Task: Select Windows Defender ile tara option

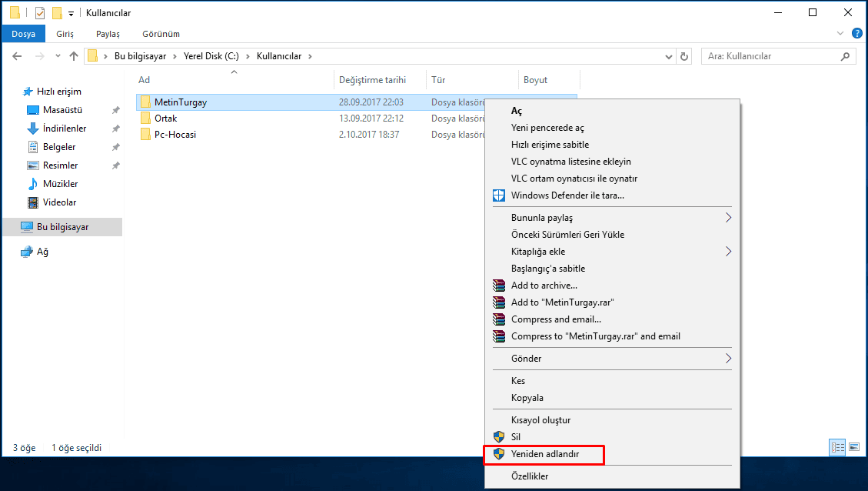Action: tap(567, 195)
